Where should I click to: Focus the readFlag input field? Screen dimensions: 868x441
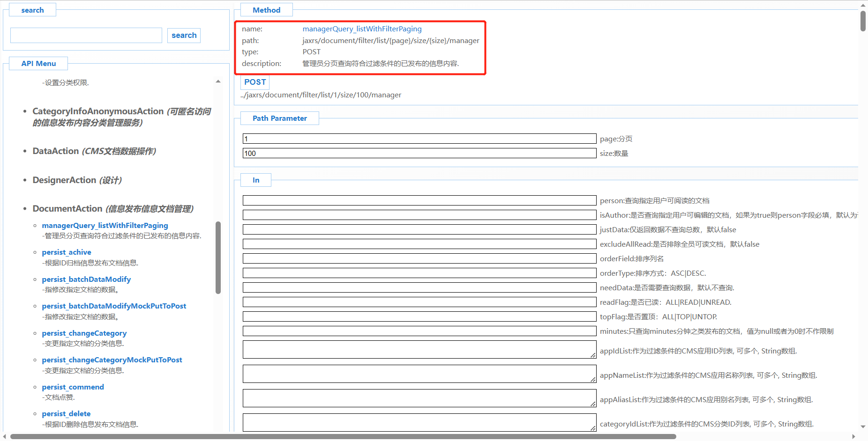(x=419, y=302)
